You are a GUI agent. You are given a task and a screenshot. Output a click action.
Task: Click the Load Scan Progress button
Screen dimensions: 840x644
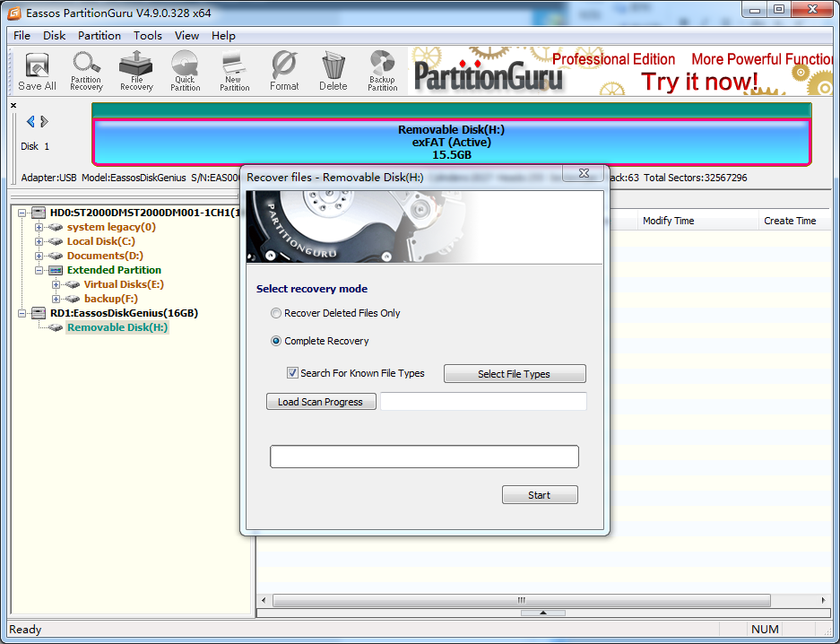(320, 402)
